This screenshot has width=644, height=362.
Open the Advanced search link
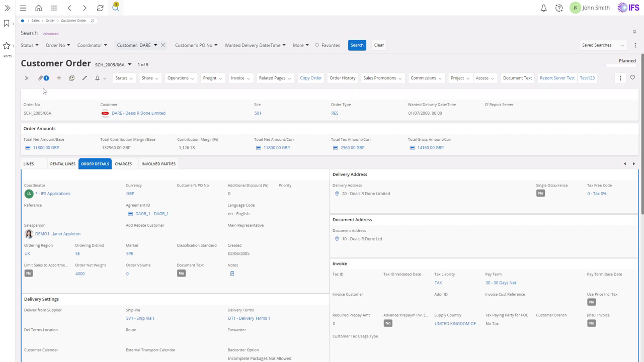point(51,34)
